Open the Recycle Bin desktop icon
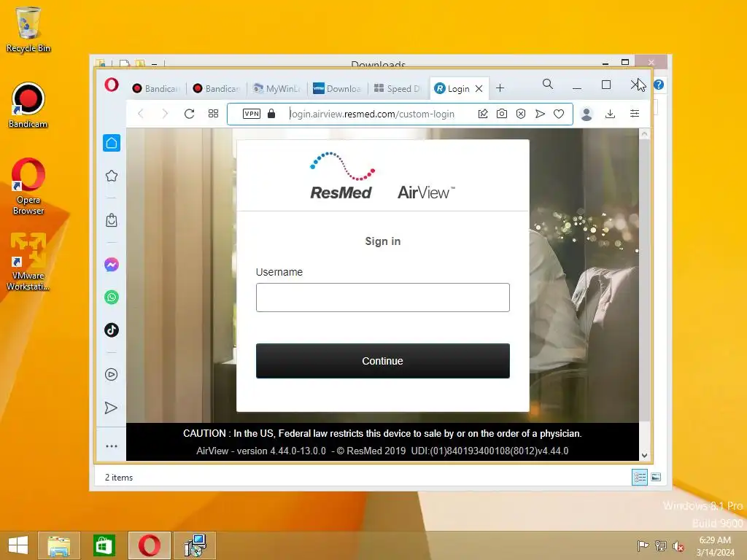 (x=28, y=29)
